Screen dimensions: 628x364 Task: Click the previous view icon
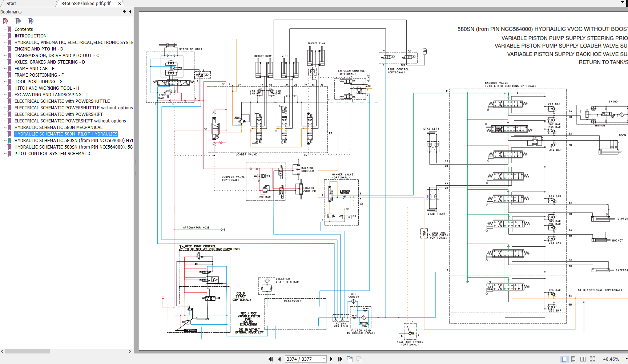tap(350, 359)
